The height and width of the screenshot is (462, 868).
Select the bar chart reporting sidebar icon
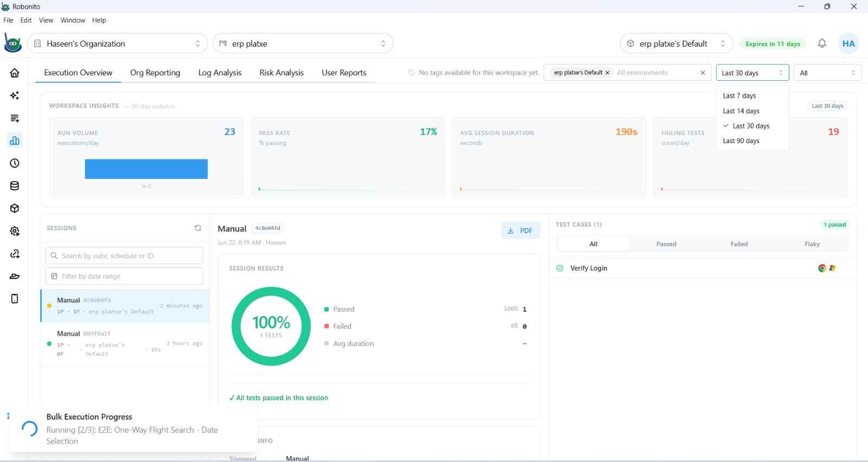(15, 140)
